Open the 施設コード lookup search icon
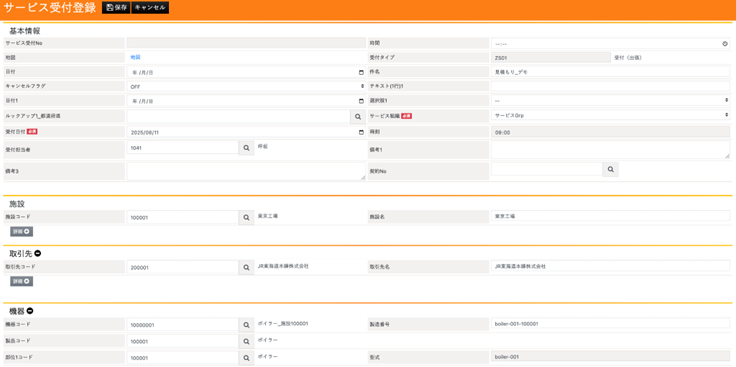This screenshot has height=367, width=736. point(246,218)
